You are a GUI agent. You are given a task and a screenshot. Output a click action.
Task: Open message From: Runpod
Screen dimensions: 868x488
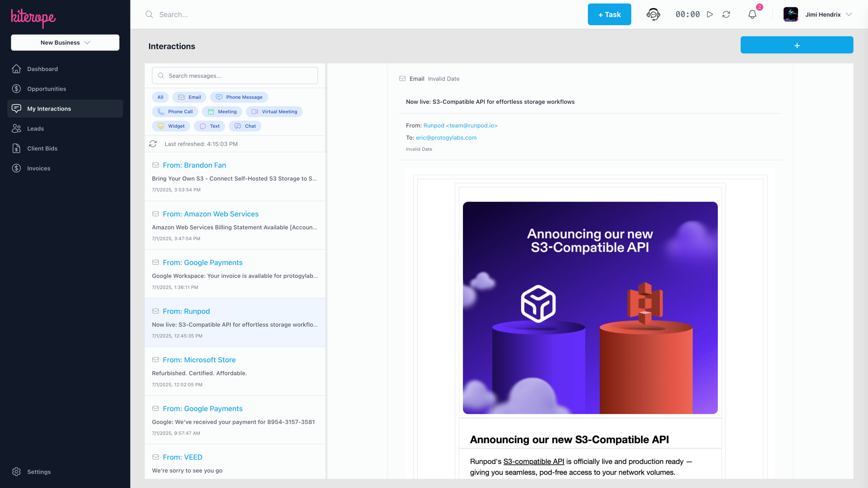[235, 323]
